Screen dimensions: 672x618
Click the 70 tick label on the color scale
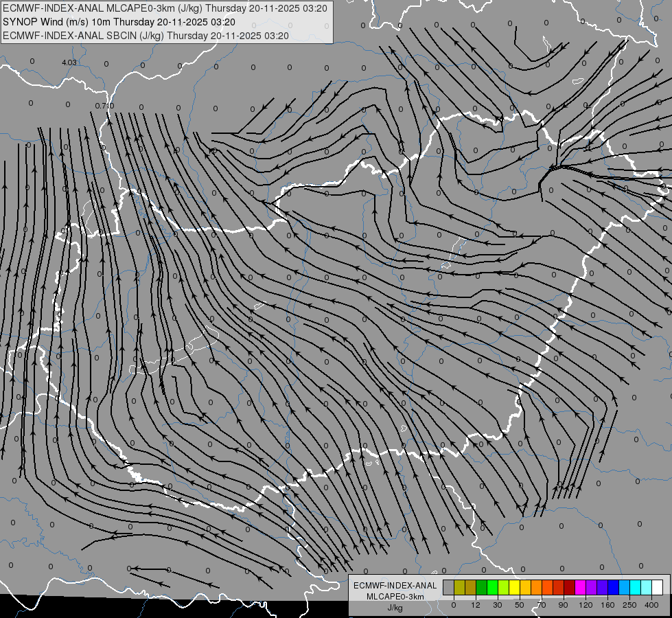click(x=542, y=605)
